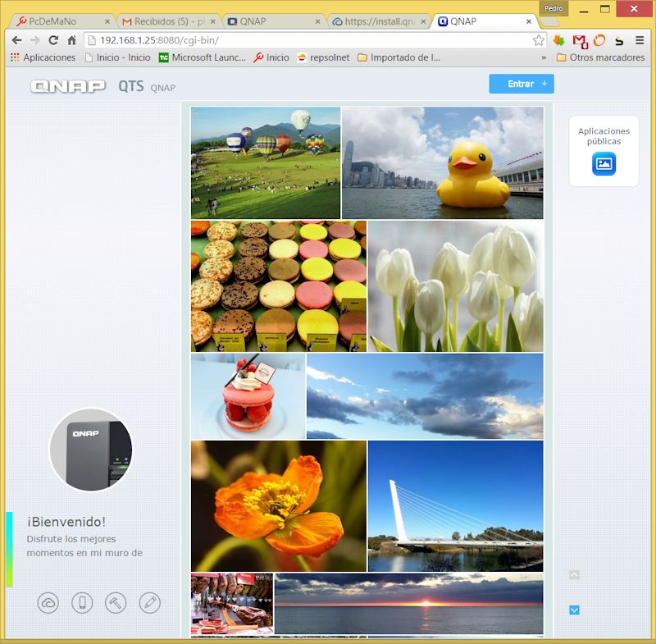Open the sunset over sea photo

[408, 604]
